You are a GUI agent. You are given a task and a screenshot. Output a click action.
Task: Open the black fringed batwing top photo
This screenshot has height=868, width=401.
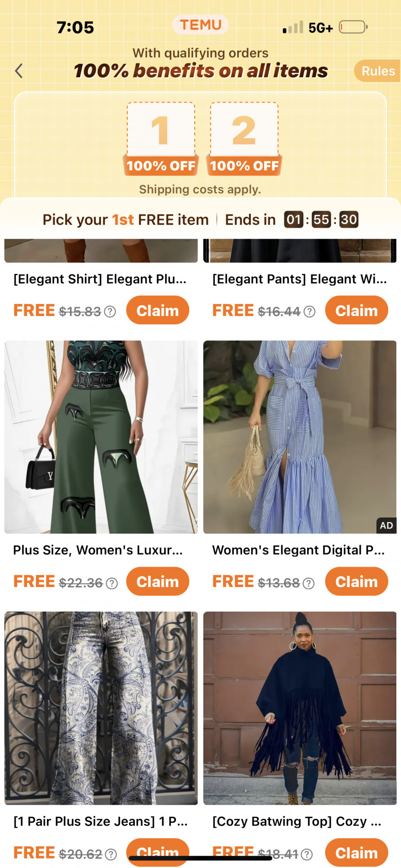[300, 708]
